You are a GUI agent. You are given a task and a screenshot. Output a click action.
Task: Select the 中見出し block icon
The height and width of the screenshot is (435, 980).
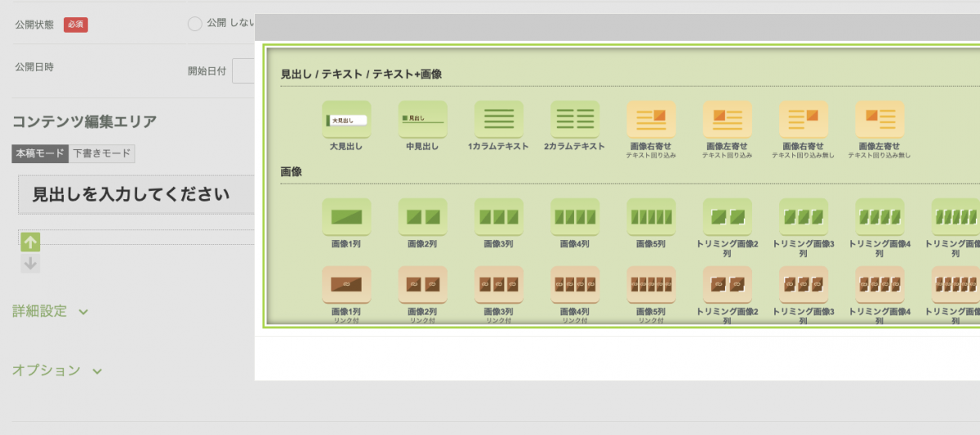click(x=422, y=120)
